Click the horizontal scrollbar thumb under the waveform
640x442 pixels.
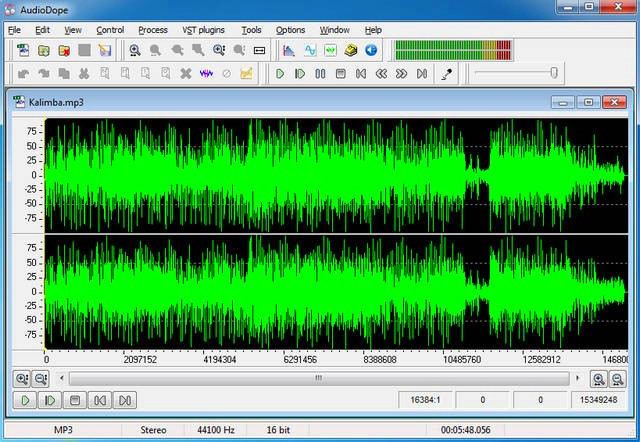coord(319,378)
